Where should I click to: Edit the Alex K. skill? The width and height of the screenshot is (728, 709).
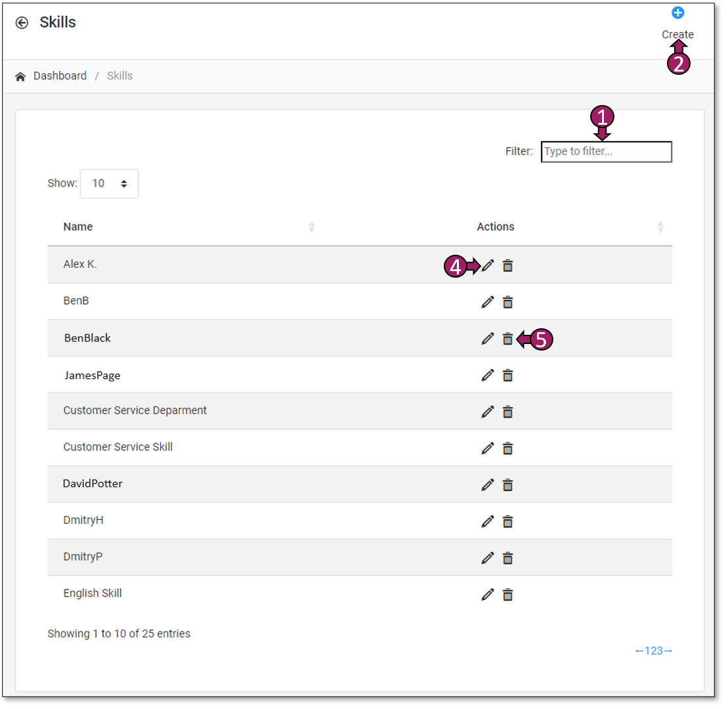(487, 265)
